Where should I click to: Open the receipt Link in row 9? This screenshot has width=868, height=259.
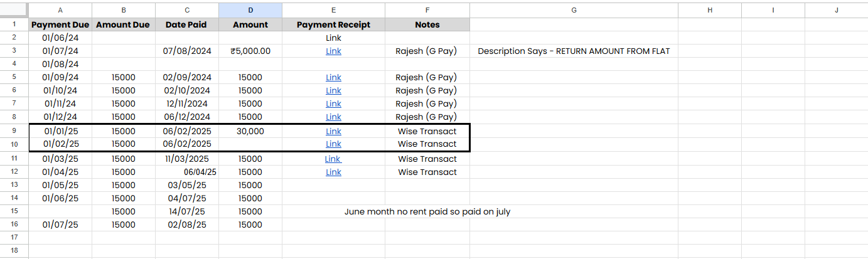pos(333,131)
